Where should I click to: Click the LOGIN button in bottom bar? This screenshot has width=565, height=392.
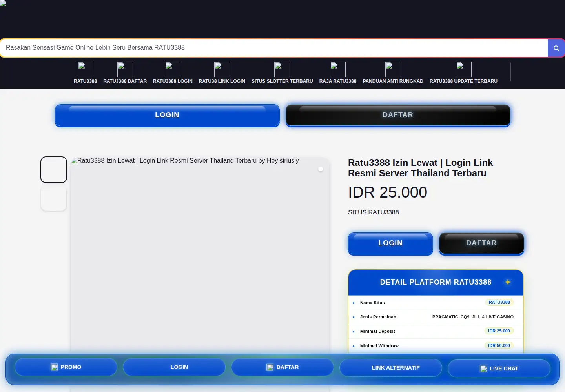174,367
